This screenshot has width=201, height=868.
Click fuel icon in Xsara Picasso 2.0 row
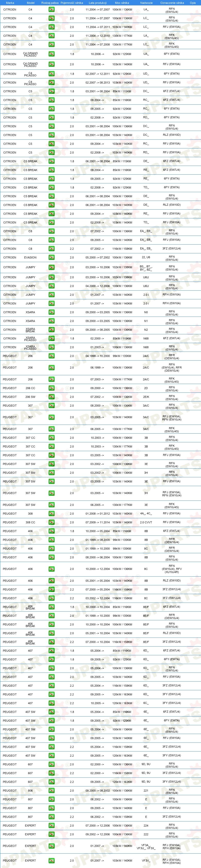coord(51,347)
